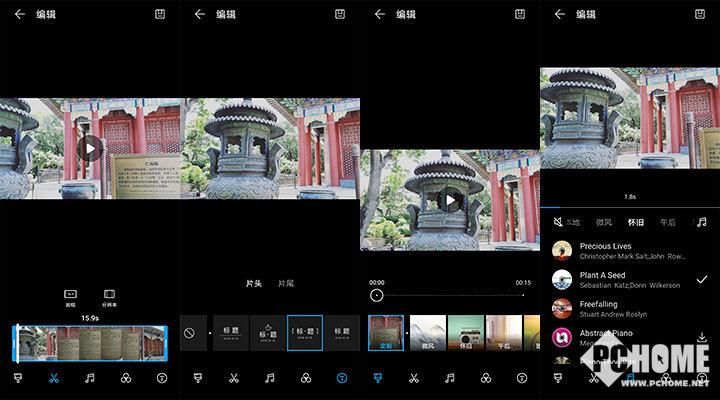Image resolution: width=720 pixels, height=400 pixels.
Task: Save video on the title-template screen
Action: 340,14
